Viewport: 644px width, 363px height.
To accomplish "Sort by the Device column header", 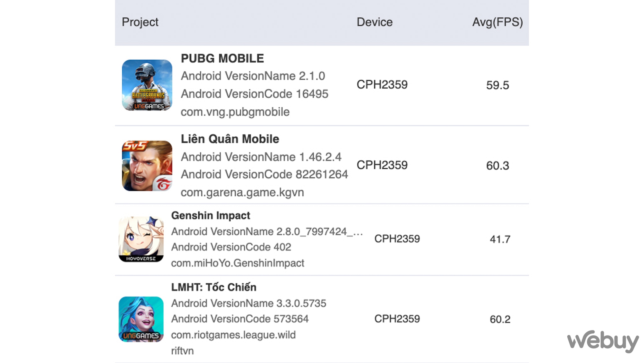I will [x=374, y=22].
